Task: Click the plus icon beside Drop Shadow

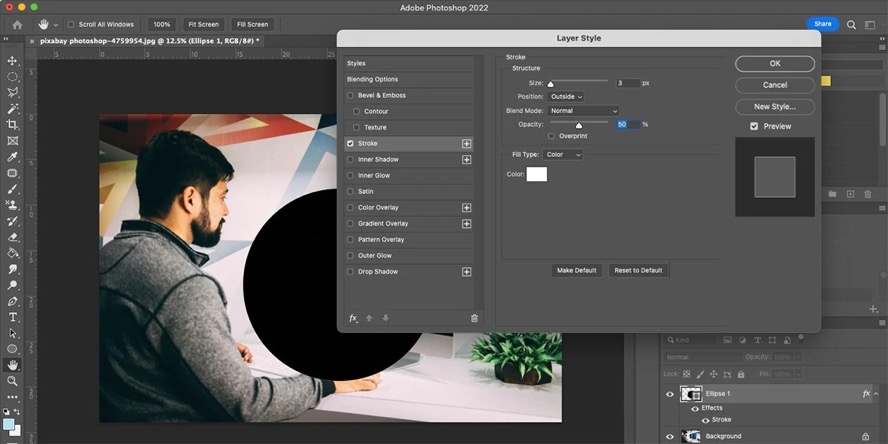Action: click(x=466, y=272)
